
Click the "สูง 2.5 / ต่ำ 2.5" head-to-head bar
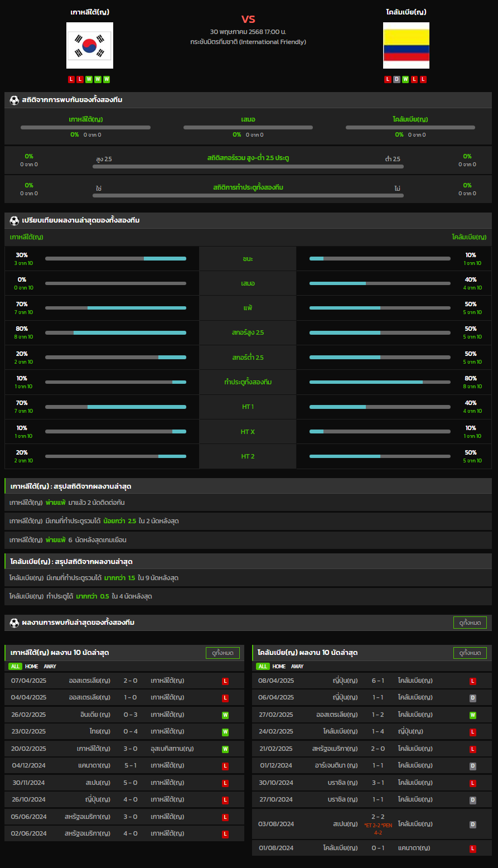248,166
